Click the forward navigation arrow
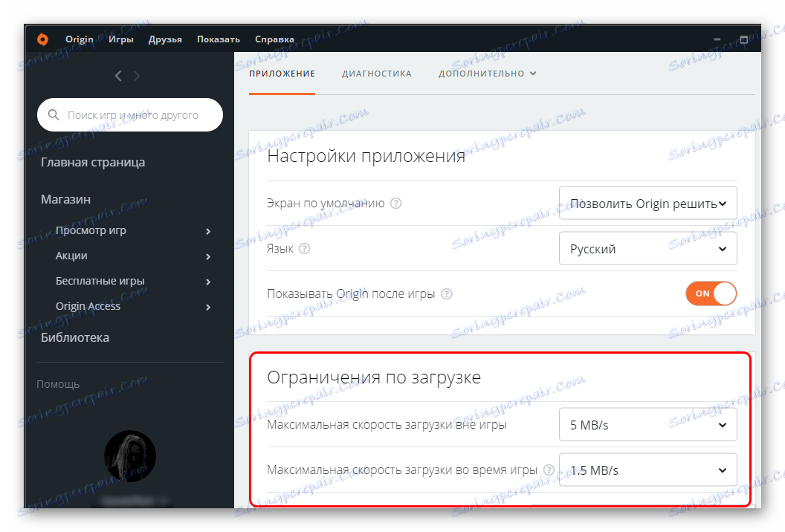785x532 pixels. 137,75
